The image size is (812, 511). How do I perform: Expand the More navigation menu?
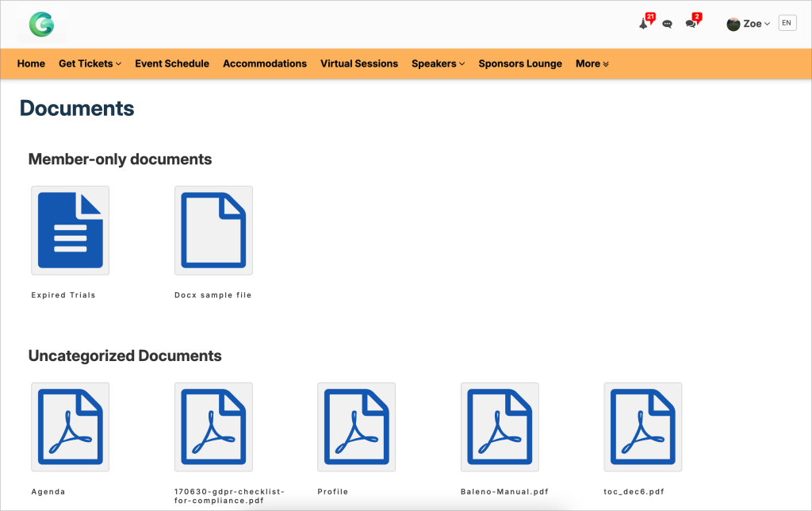click(592, 63)
